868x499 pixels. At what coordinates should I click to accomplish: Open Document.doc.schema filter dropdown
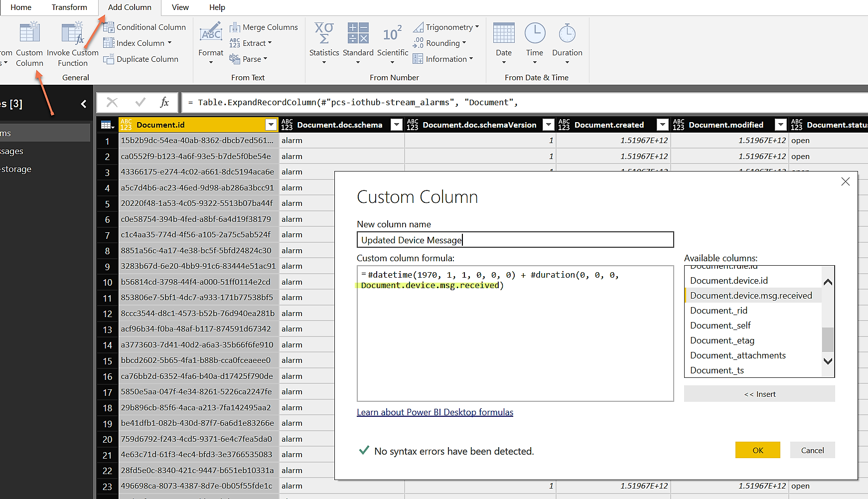point(396,125)
